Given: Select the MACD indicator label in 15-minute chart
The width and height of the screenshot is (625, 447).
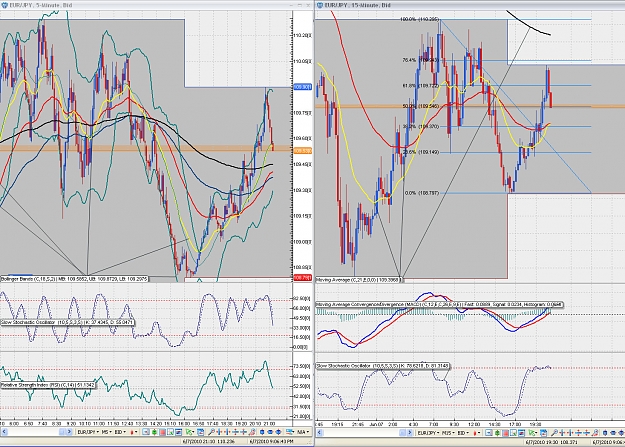Looking at the screenshot, I should [439, 305].
